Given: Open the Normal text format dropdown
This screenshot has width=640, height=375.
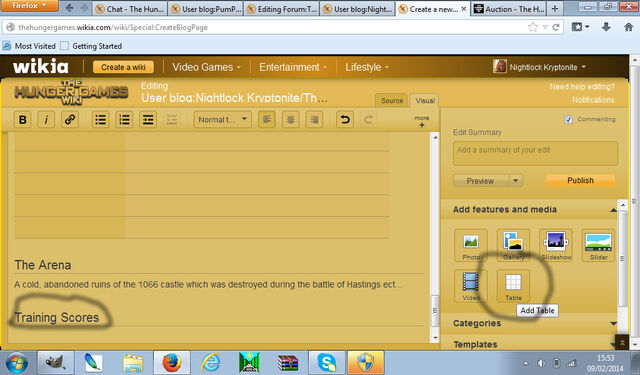Looking at the screenshot, I should pyautogui.click(x=222, y=120).
